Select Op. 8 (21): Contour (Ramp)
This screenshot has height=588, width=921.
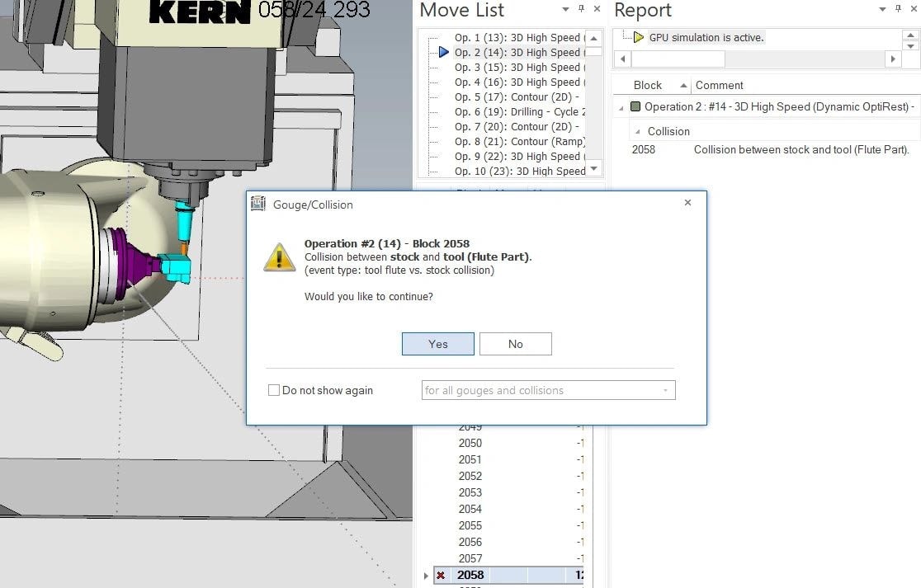pyautogui.click(x=519, y=141)
